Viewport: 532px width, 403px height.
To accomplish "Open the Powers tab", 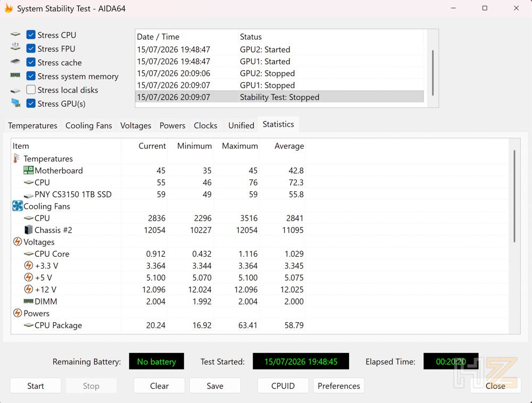I will (x=172, y=125).
